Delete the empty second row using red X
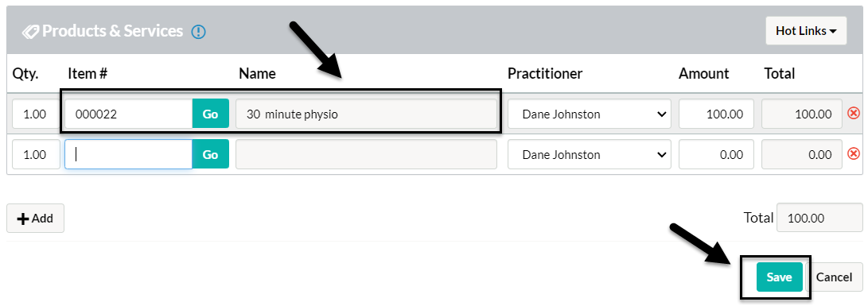The width and height of the screenshot is (868, 306). [x=854, y=154]
